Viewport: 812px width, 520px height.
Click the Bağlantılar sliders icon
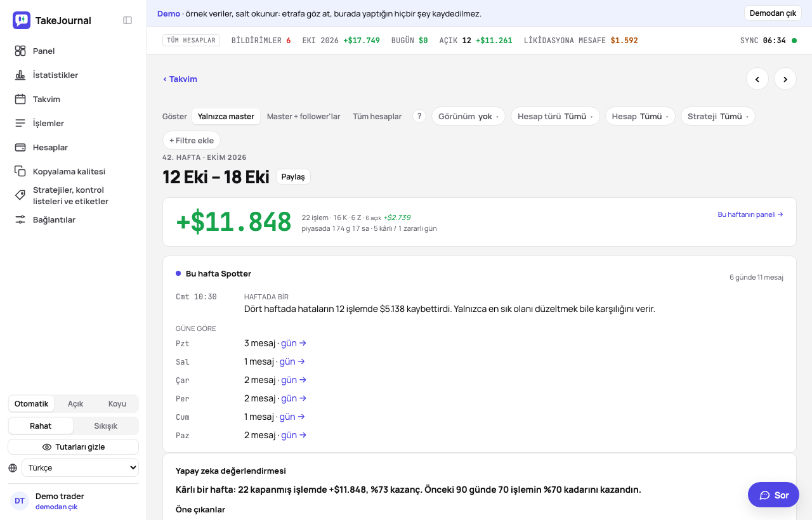[x=20, y=219]
